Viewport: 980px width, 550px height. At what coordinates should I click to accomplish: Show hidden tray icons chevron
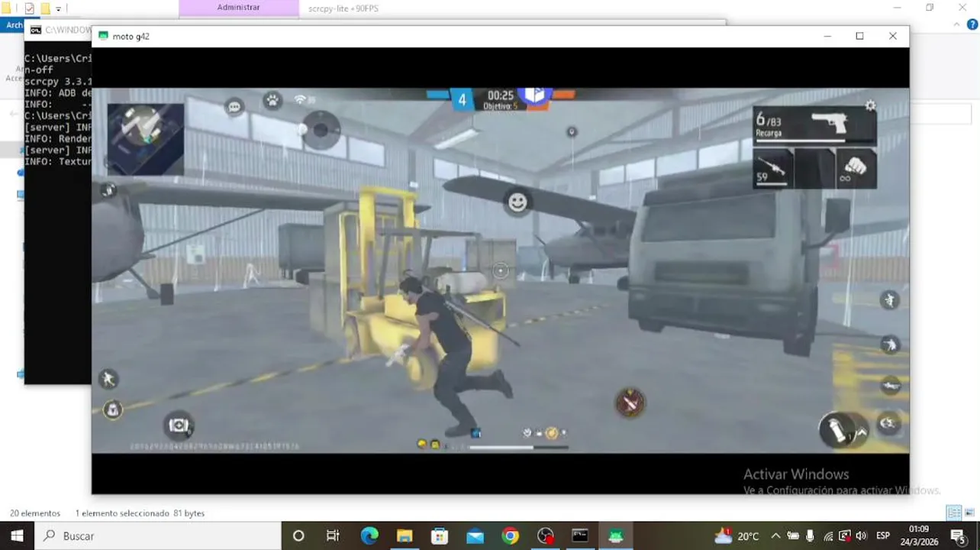click(x=775, y=536)
